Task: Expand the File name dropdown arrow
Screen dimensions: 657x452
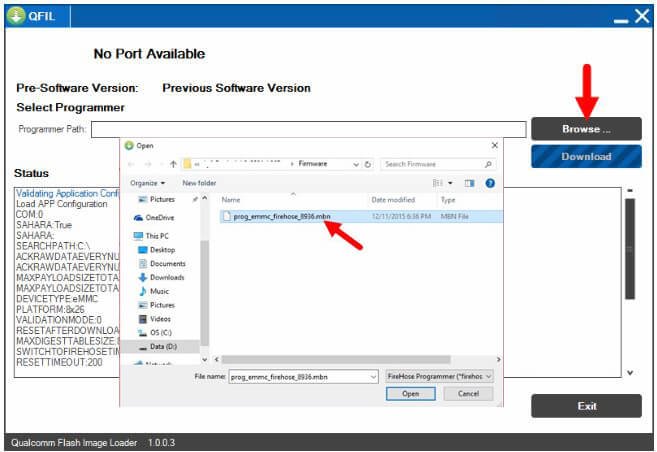Action: tap(373, 377)
